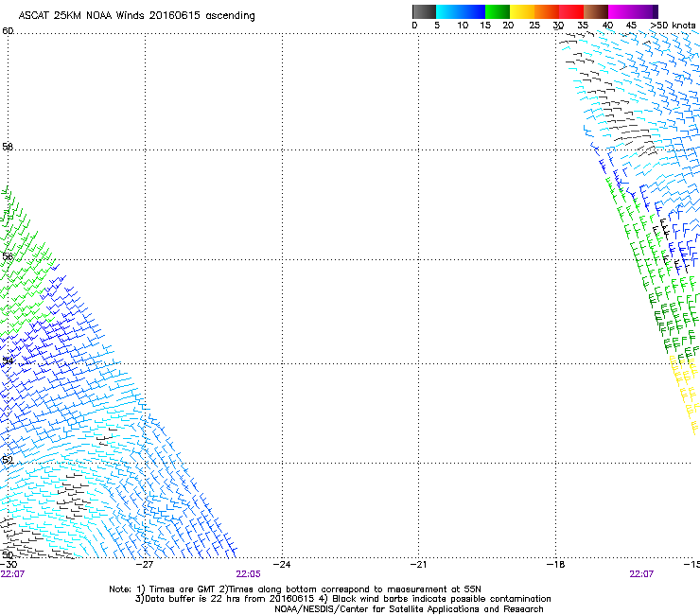
Task: Click the '>50 knots' legend label
Action: (673, 26)
